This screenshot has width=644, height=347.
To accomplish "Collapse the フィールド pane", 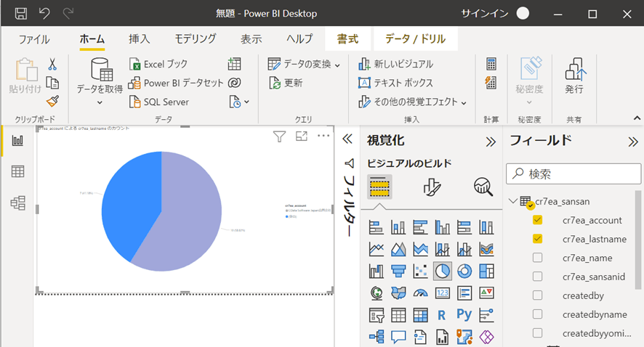I will pyautogui.click(x=633, y=142).
